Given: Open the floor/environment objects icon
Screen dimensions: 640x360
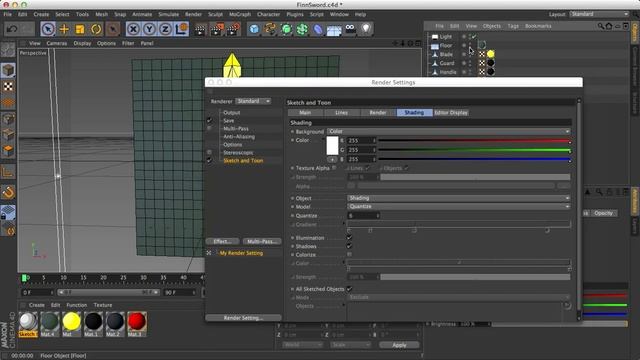Looking at the screenshot, I should (x=334, y=29).
